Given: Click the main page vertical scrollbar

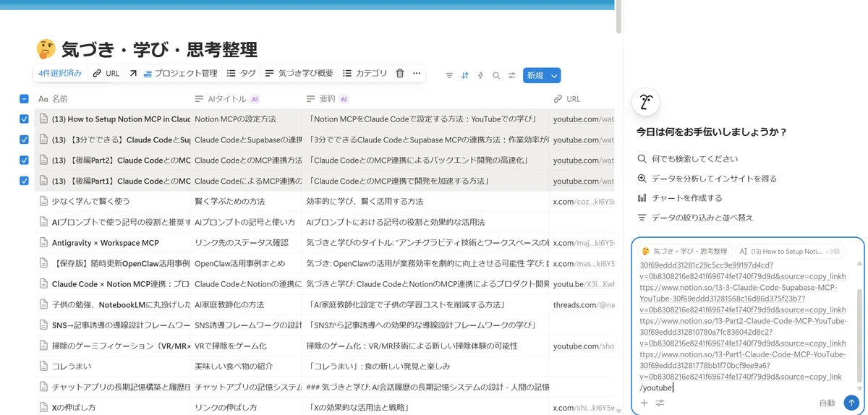Looking at the screenshot, I should (618, 18).
